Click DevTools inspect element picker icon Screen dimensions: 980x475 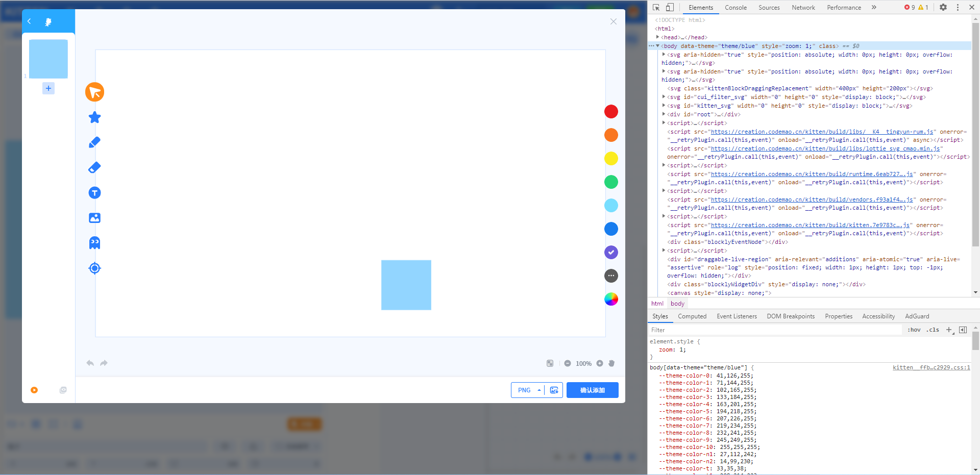[x=656, y=7]
